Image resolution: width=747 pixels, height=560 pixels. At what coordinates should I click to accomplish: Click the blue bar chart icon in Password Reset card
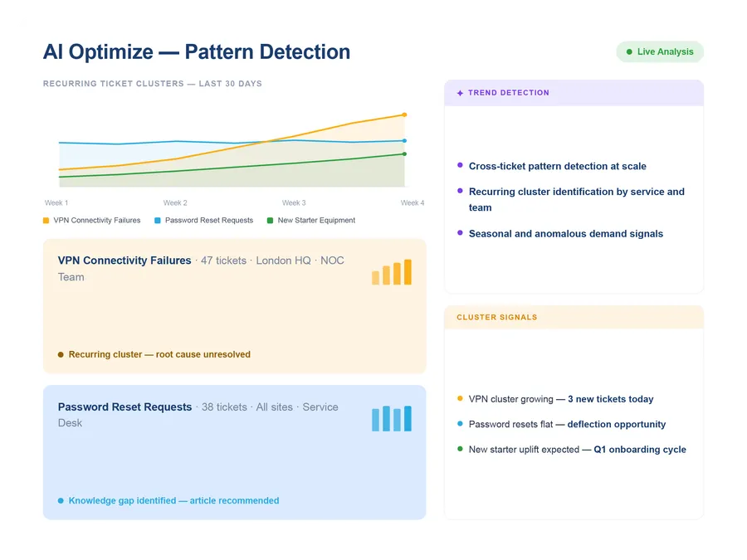point(391,419)
